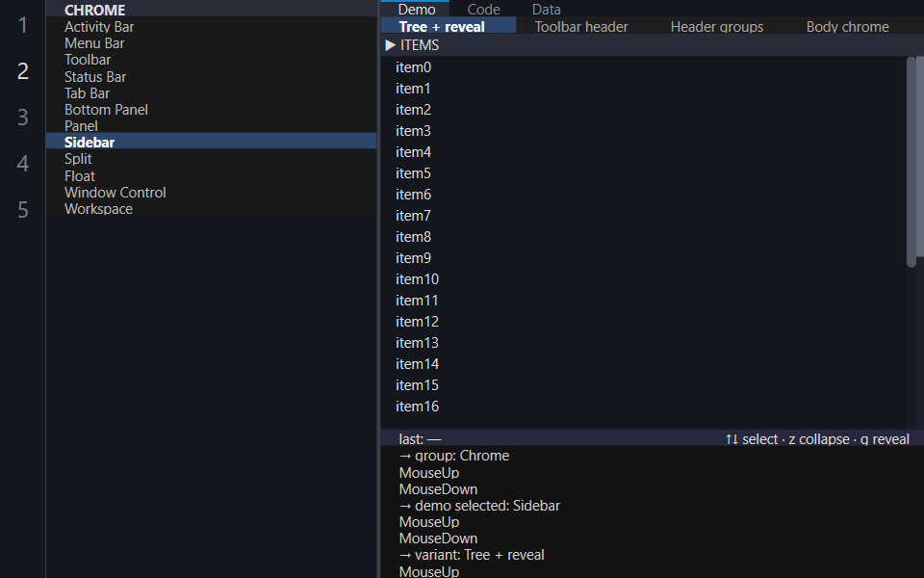924x578 pixels.
Task: Open the Float demo
Action: tap(211, 175)
